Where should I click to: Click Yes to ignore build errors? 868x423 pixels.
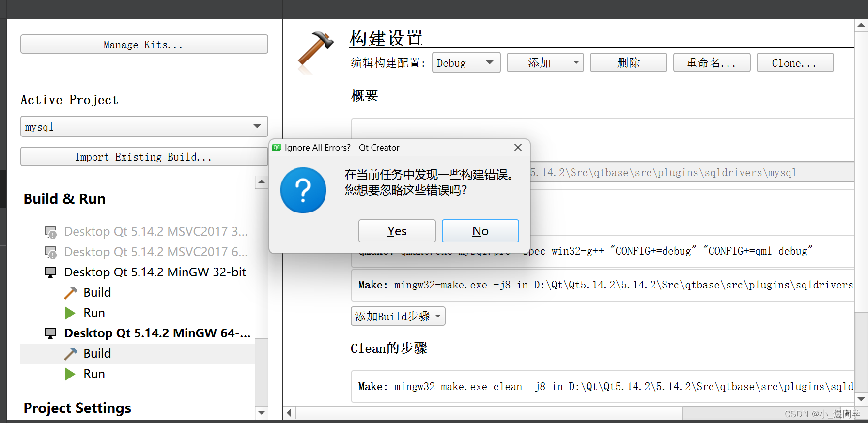click(397, 231)
